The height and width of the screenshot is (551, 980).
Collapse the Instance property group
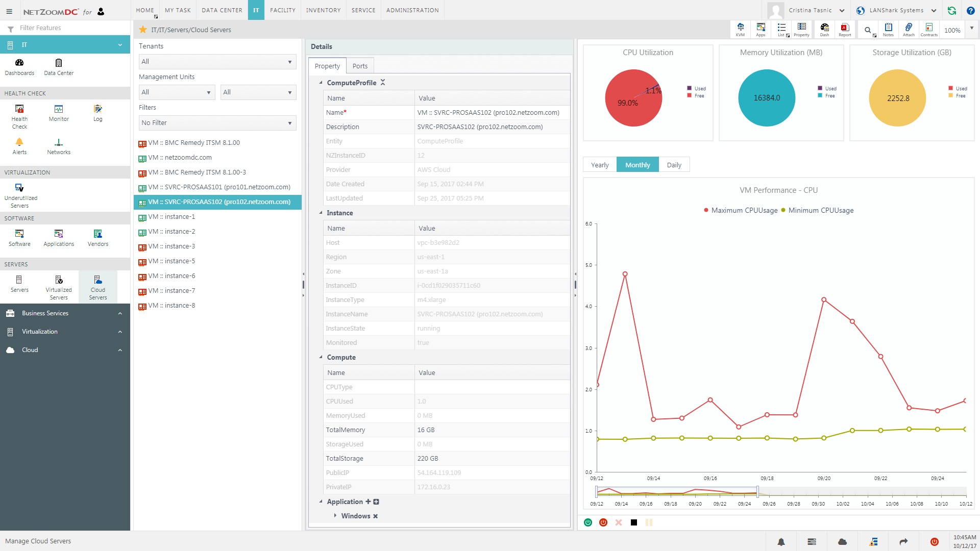point(321,213)
